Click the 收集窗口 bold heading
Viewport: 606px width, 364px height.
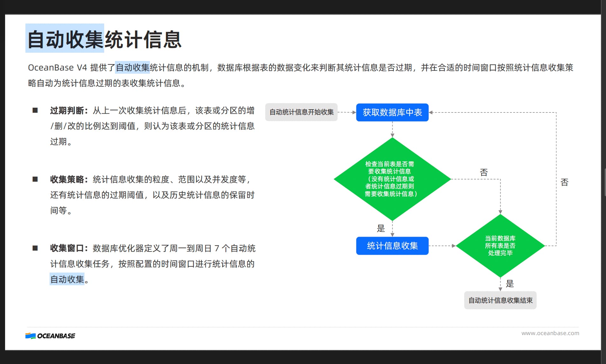click(x=67, y=248)
